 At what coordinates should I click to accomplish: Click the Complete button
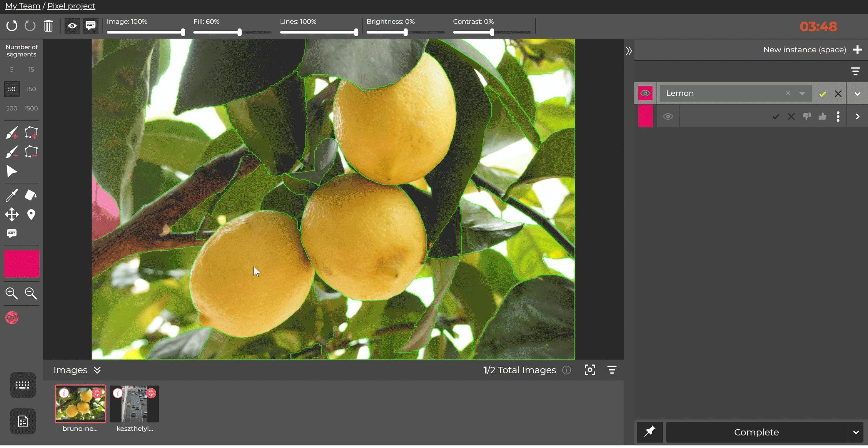(756, 432)
